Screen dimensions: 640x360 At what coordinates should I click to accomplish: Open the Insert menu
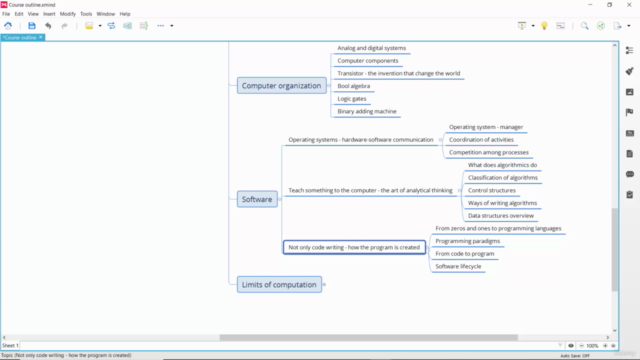pos(49,14)
